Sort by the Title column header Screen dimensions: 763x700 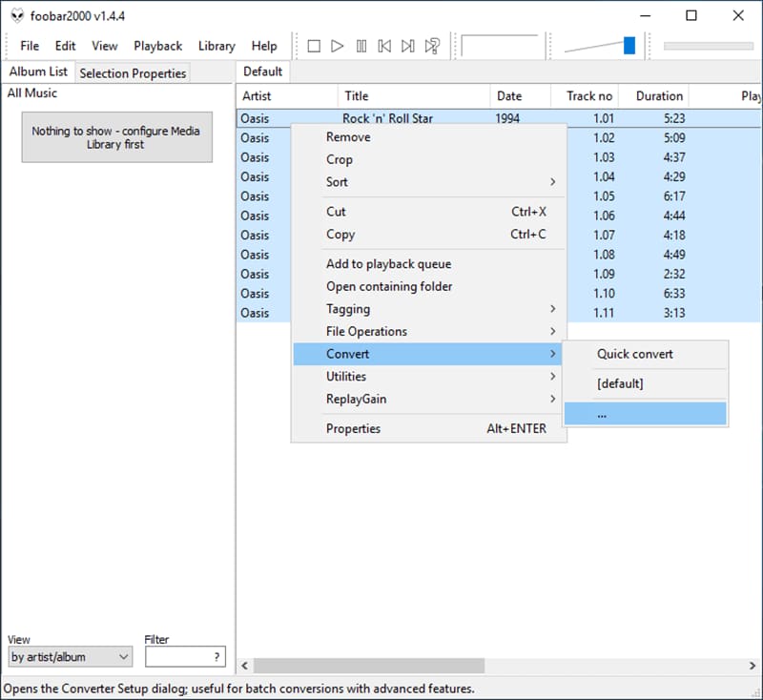coord(414,95)
